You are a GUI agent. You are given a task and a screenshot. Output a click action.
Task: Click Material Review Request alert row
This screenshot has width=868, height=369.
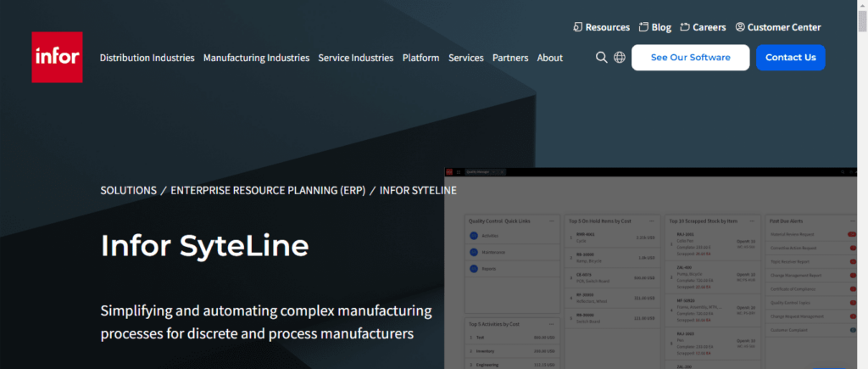[x=813, y=234]
